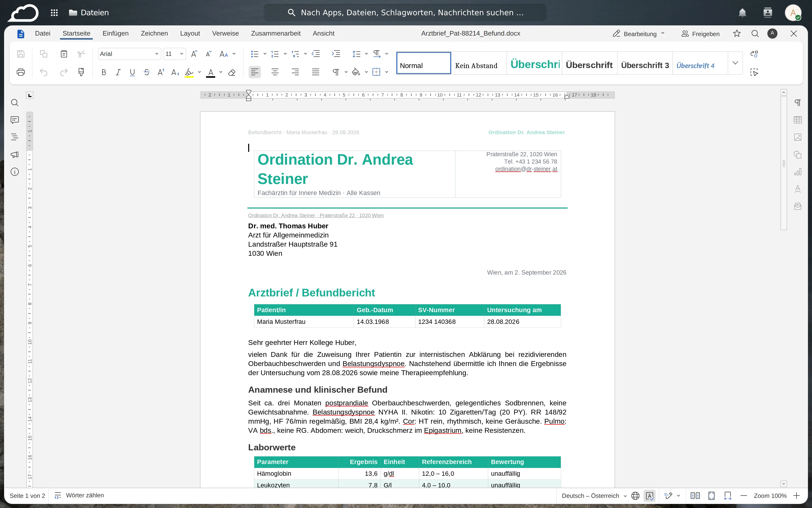Open the ordination@dr-steiner.at email link
The image size is (812, 508).
coord(526,169)
